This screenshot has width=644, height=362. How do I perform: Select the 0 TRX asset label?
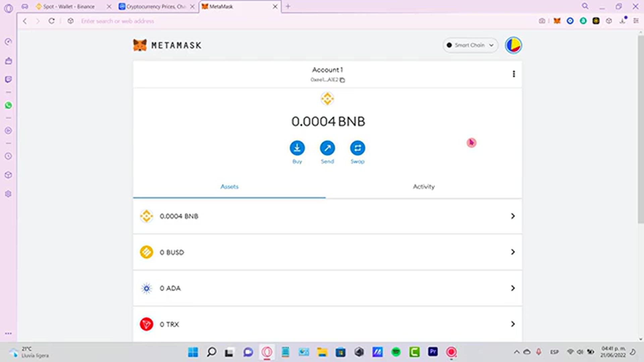click(x=169, y=324)
